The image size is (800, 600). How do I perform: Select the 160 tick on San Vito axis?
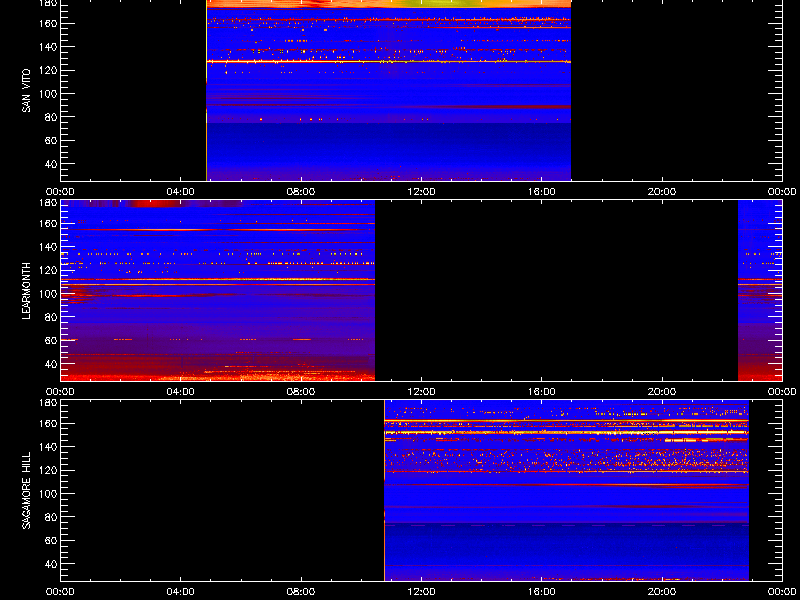point(49,23)
